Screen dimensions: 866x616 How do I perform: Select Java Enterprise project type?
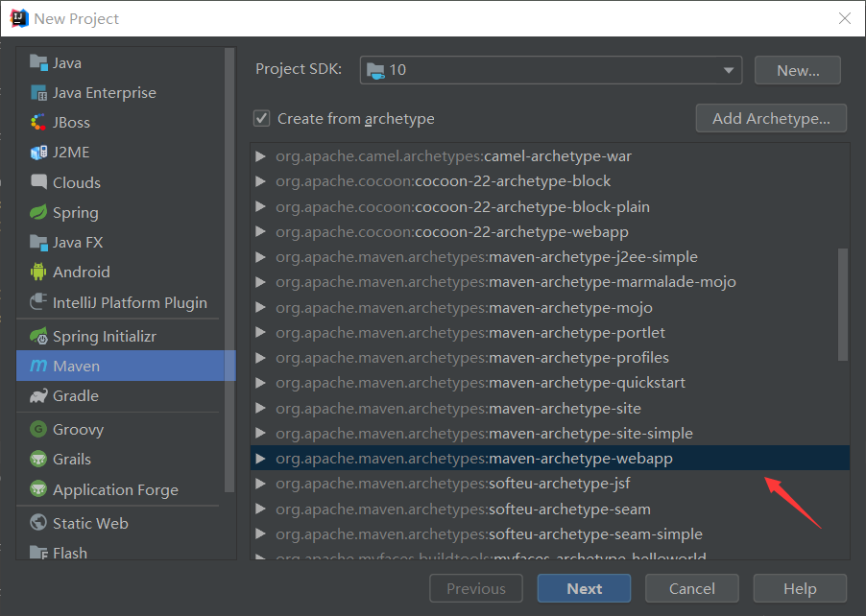click(x=105, y=93)
